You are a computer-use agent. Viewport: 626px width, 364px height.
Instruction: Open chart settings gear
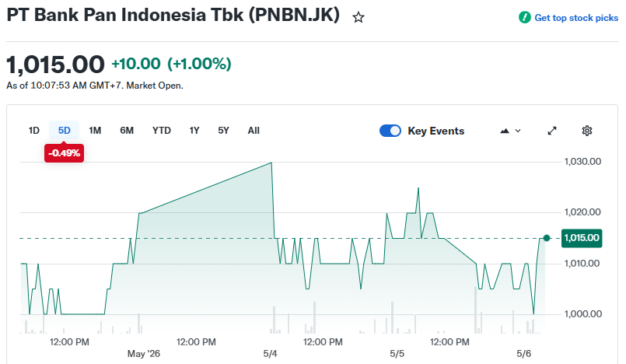pyautogui.click(x=587, y=131)
